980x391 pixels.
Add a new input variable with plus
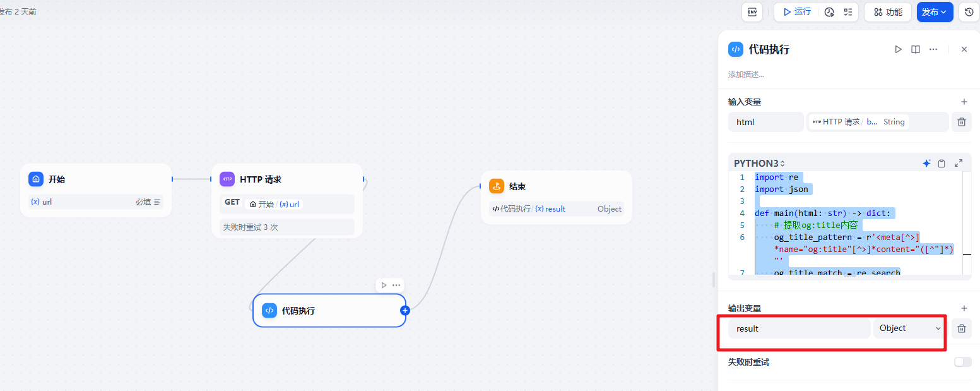point(964,102)
